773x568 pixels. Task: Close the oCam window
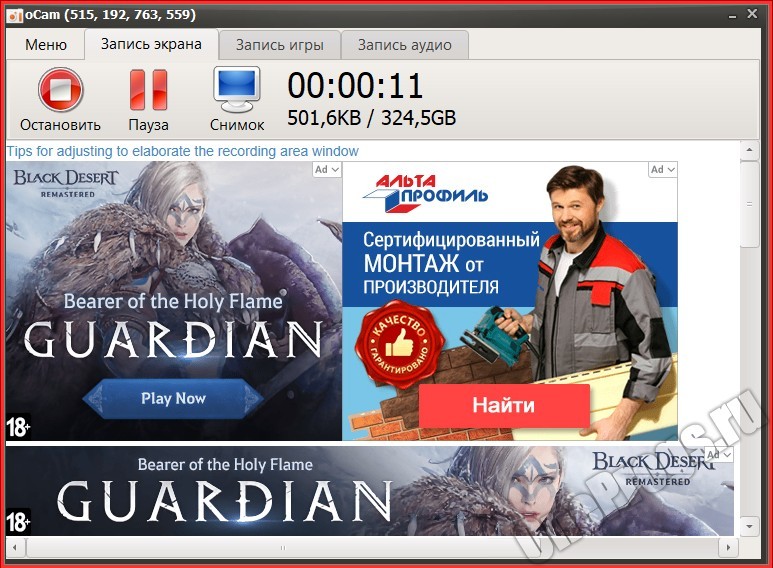coord(752,14)
